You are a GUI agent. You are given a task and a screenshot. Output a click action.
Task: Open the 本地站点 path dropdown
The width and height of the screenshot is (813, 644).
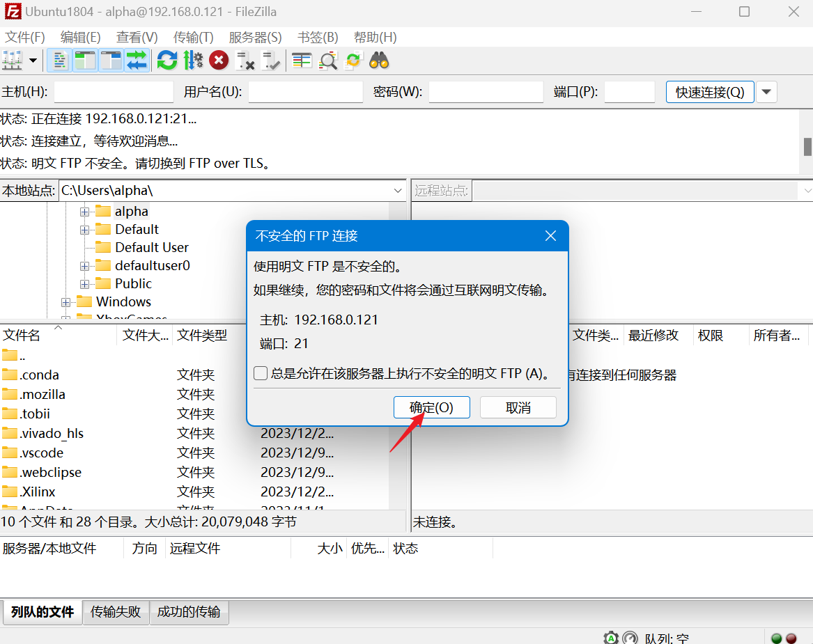[398, 191]
